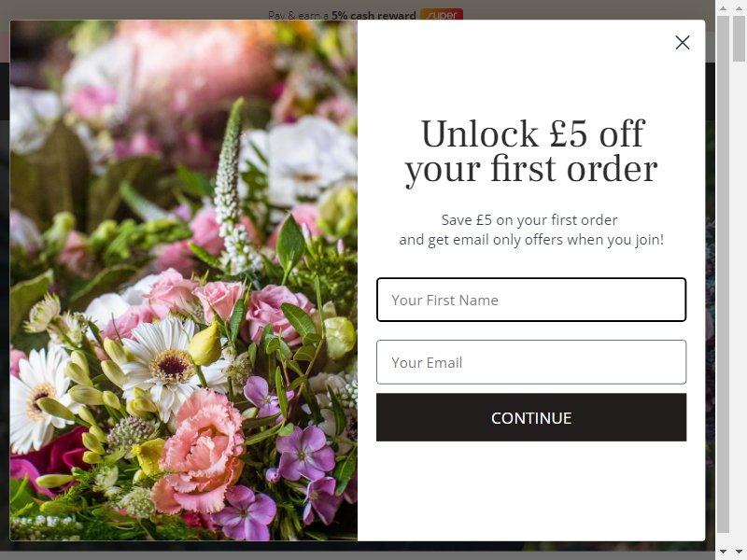Image resolution: width=747 pixels, height=560 pixels.
Task: Click the Save £5 on your first order text
Action: tap(529, 220)
